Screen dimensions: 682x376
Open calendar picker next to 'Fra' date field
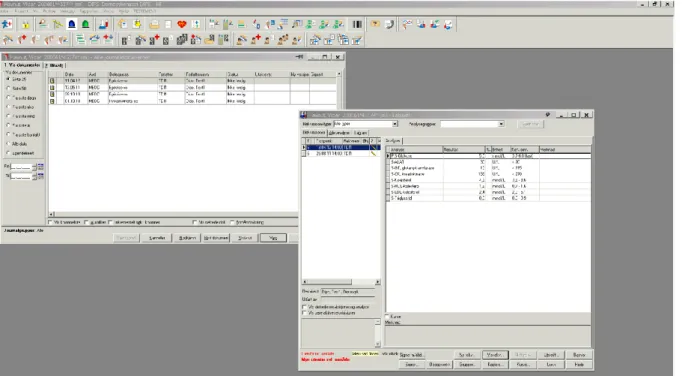[x=40, y=167]
